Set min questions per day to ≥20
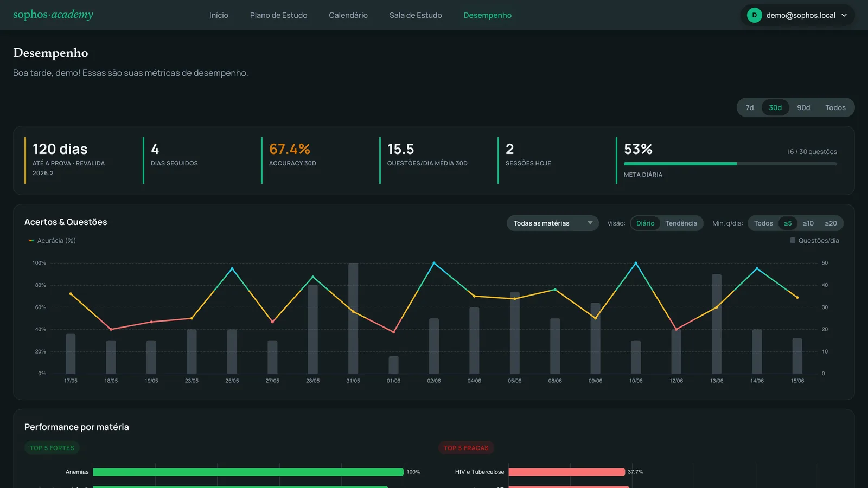This screenshot has height=488, width=868. [831, 223]
